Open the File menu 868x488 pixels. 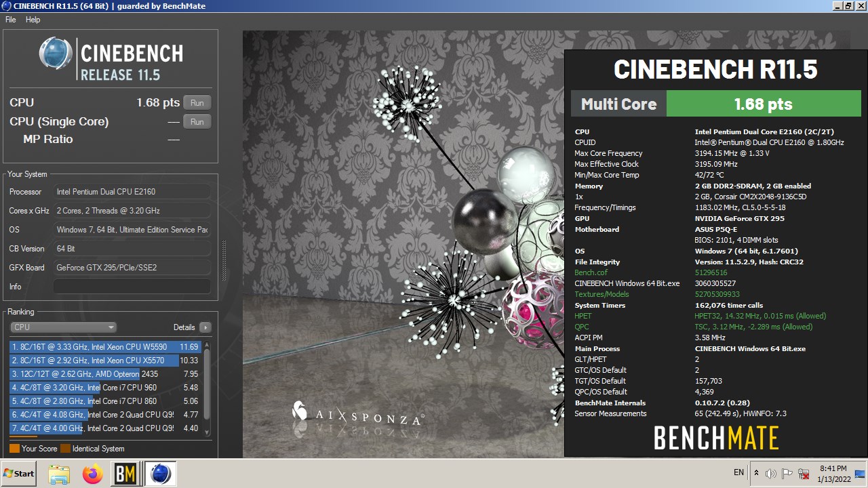pyautogui.click(x=11, y=20)
